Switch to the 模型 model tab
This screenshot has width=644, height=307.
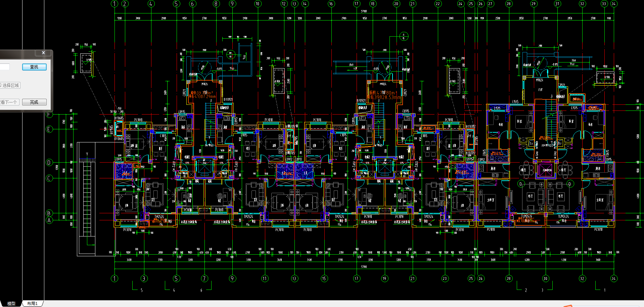(x=11, y=303)
